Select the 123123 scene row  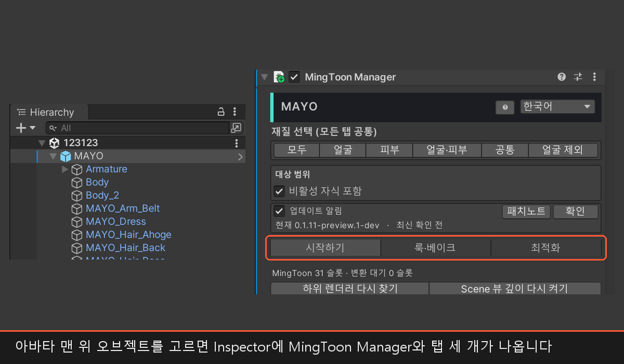(x=128, y=143)
